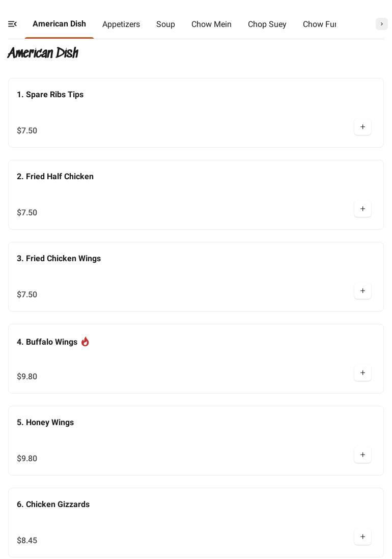Open the Honey Wings item title
Image resolution: width=392 pixels, height=559 pixels.
click(x=45, y=423)
